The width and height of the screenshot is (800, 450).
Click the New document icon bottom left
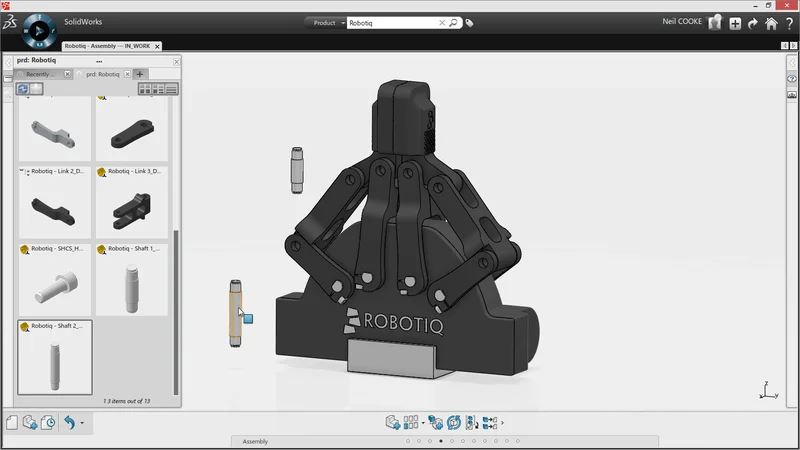12,422
